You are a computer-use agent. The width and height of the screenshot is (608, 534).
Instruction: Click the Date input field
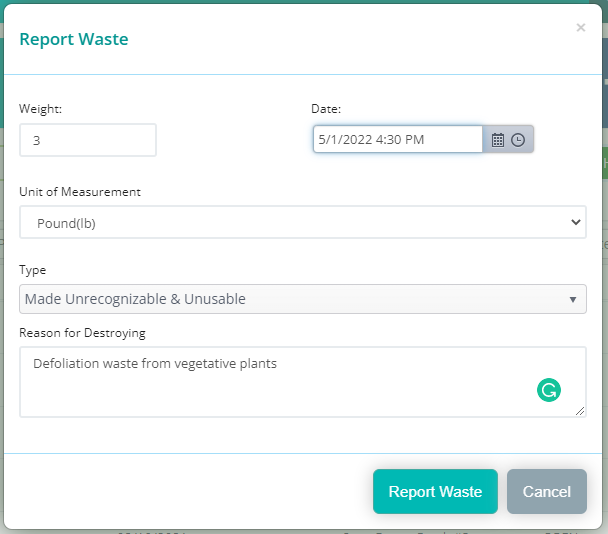pos(398,139)
